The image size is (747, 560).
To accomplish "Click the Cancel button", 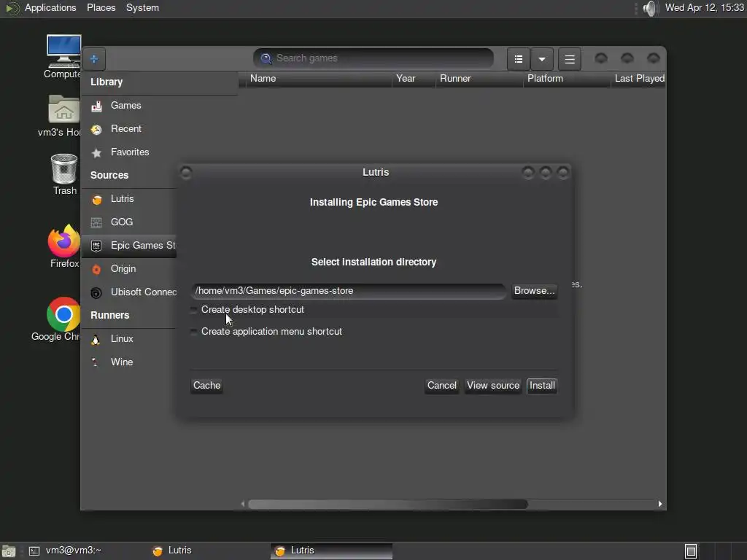I will click(x=441, y=386).
